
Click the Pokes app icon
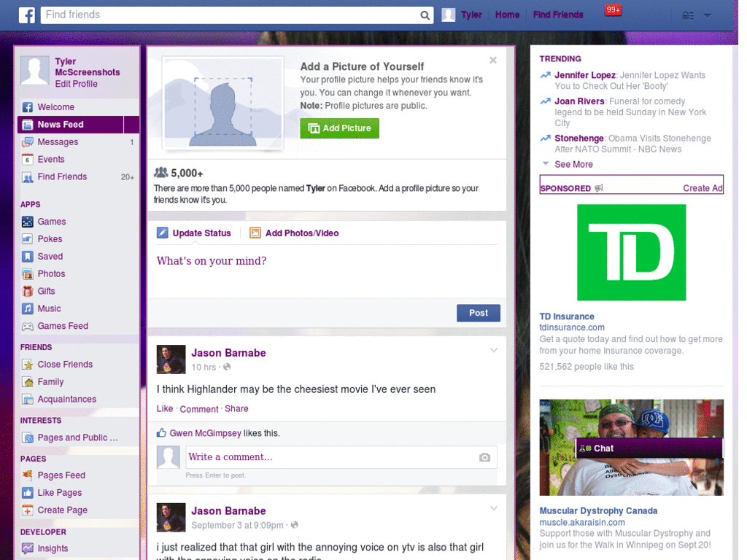point(28,239)
